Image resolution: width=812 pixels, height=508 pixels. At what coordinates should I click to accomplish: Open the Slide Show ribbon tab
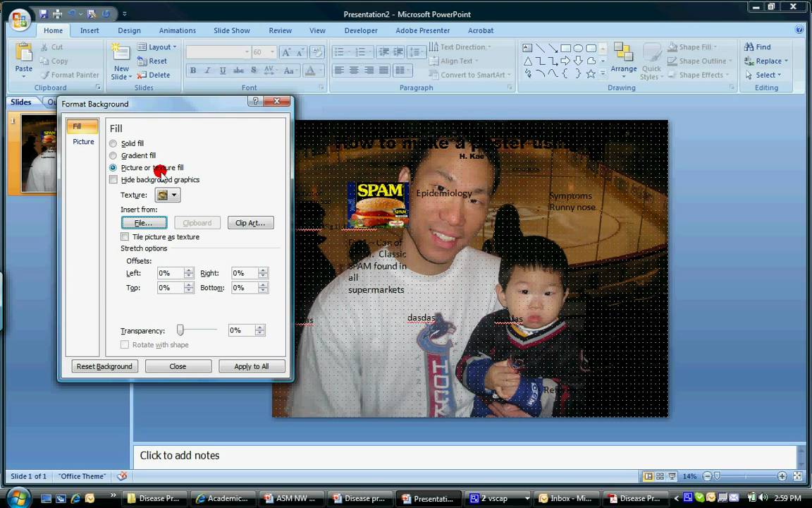pyautogui.click(x=231, y=30)
